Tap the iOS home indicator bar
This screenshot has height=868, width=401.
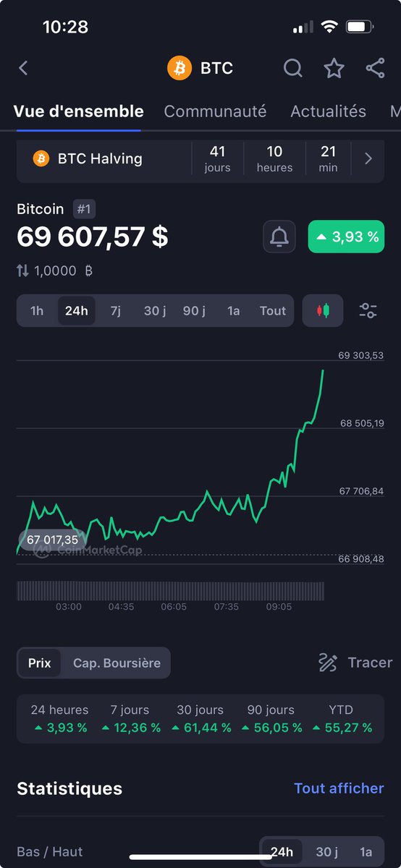(x=200, y=857)
